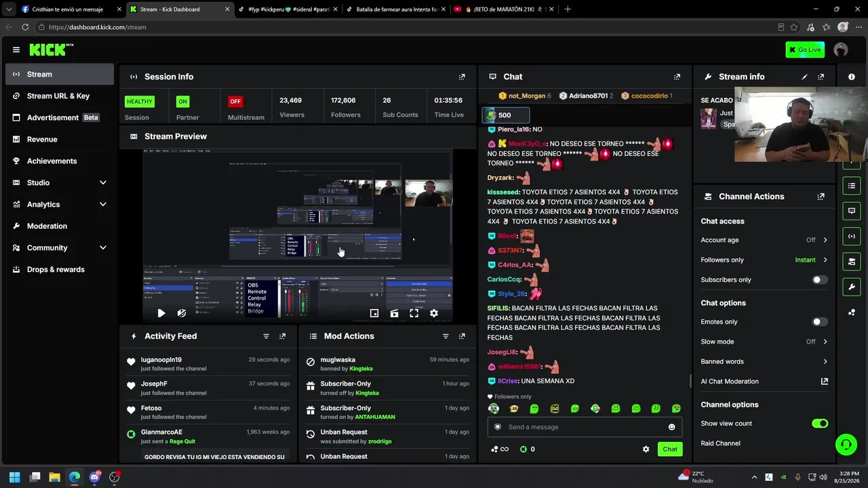Disable the Show view count switch
The height and width of the screenshot is (488, 868).
(x=820, y=424)
